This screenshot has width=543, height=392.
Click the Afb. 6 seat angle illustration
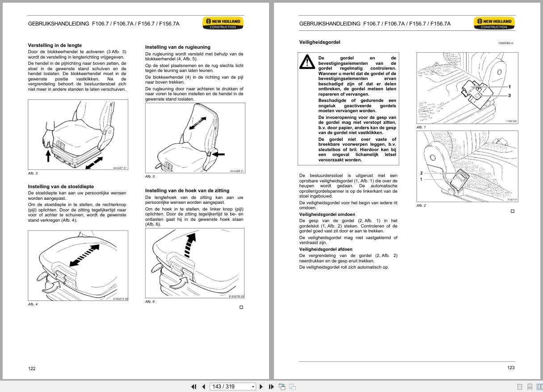195,264
